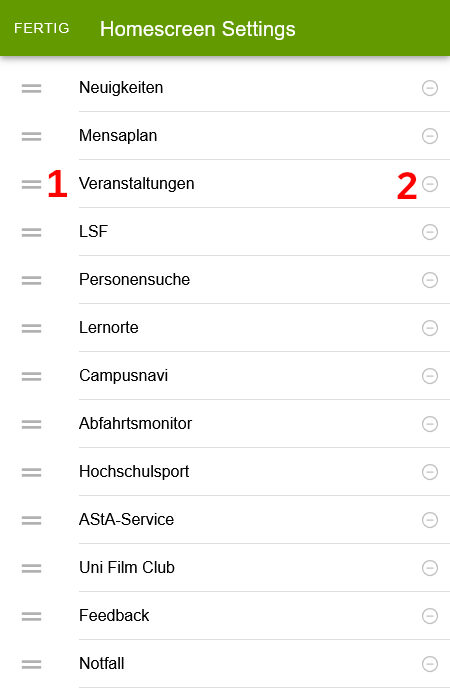This screenshot has width=450, height=700.
Task: Remove Personensuche using the minus circle
Action: click(430, 280)
